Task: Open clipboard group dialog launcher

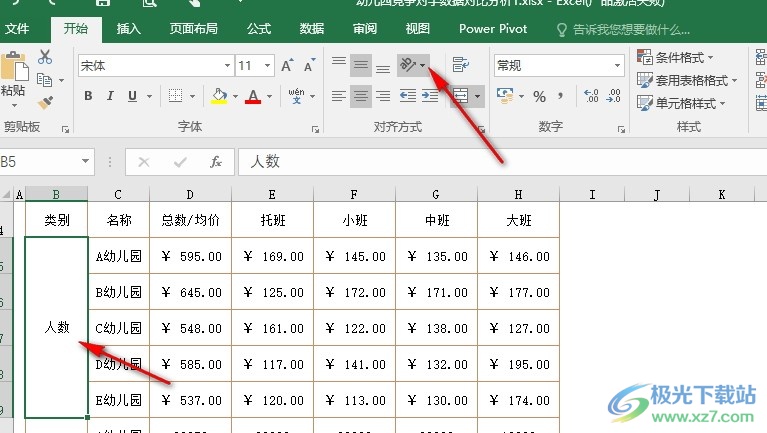Action: pos(65,129)
